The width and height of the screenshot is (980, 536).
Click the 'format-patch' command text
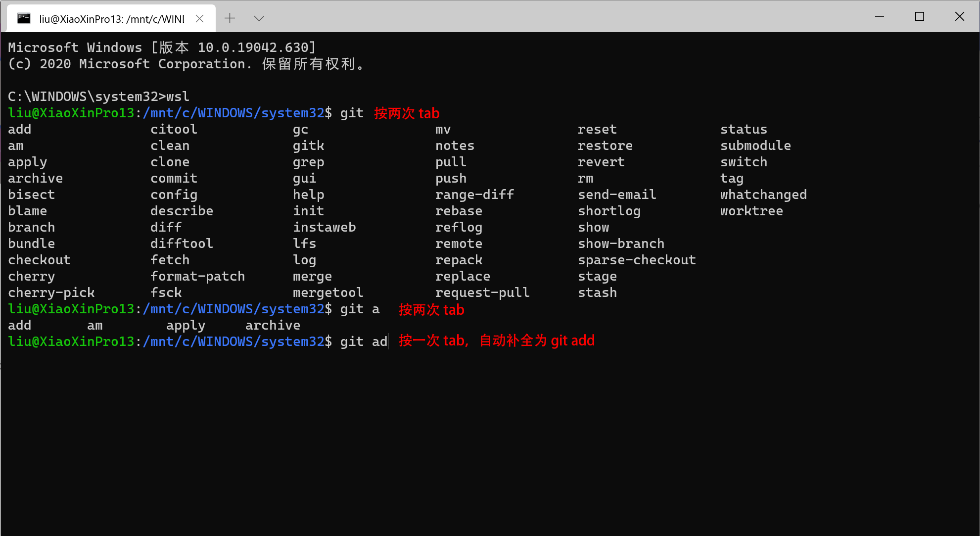[198, 276]
